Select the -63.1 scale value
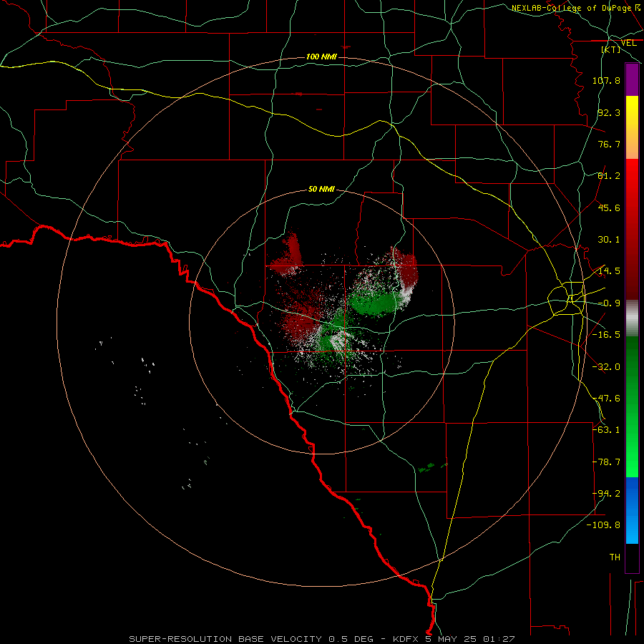644x644 pixels. 606,430
